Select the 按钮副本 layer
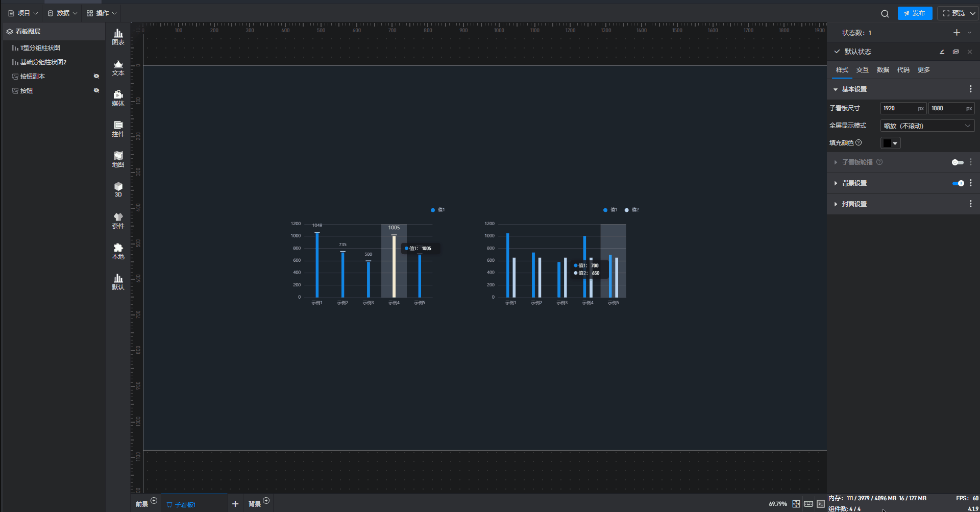 (53, 77)
